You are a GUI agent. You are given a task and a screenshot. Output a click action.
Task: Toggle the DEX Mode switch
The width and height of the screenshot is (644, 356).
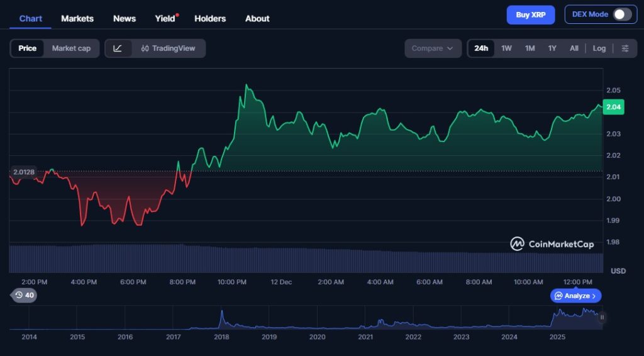[x=621, y=14]
